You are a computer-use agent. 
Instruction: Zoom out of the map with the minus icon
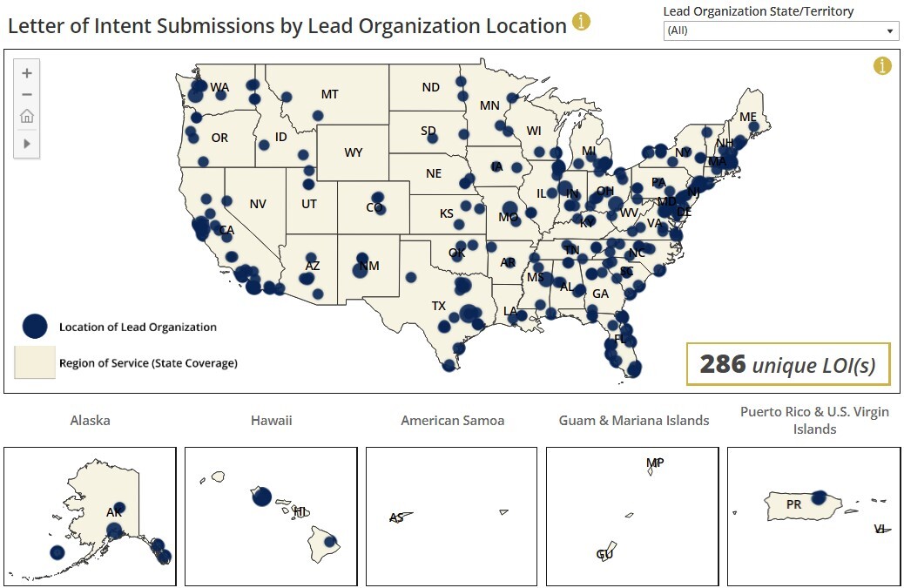26,94
